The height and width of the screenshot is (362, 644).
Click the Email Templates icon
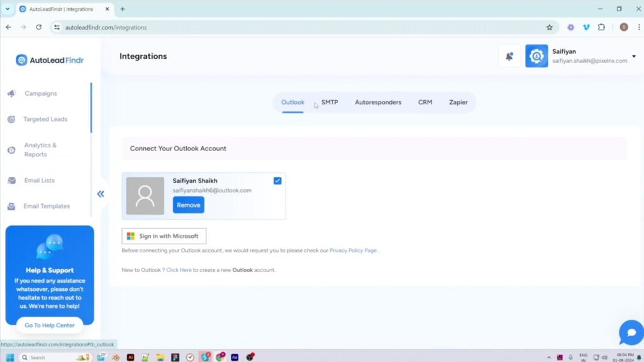(11, 206)
